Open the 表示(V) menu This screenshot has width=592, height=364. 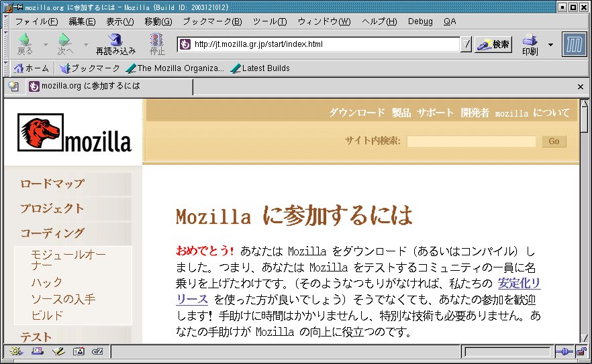(119, 21)
